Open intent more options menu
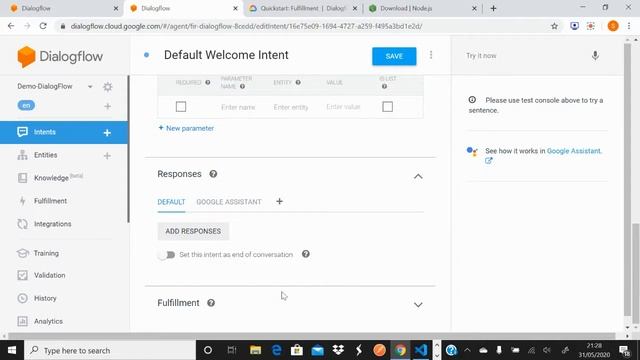Image resolution: width=640 pixels, height=360 pixels. click(x=431, y=55)
